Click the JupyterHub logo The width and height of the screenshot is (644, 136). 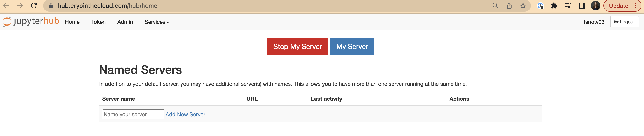pyautogui.click(x=31, y=22)
